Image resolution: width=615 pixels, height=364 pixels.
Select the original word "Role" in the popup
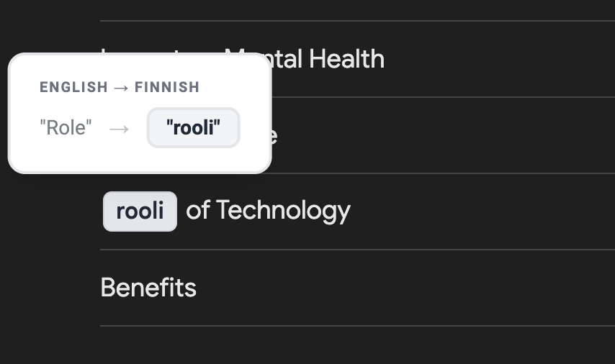[66, 129]
